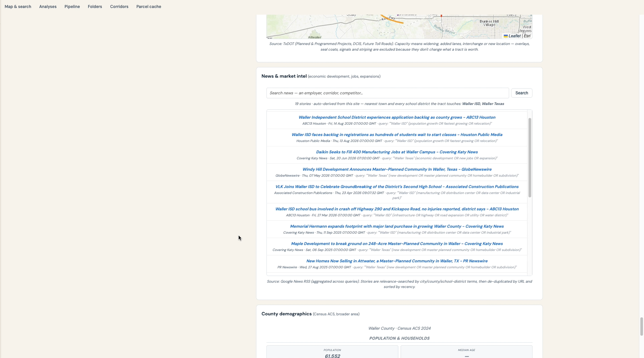The image size is (644, 358).
Task: Click the Population value 61,552
Action: (x=332, y=356)
